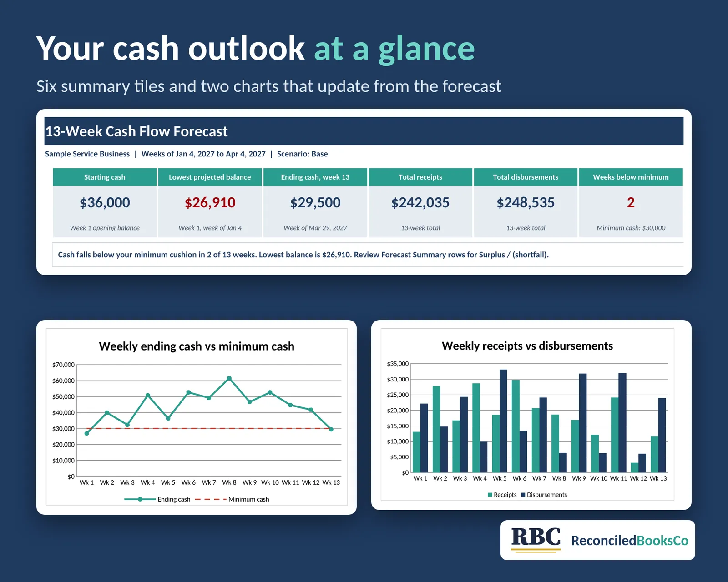728x582 pixels.
Task: Click the Receipts legend swatch
Action: (490, 495)
